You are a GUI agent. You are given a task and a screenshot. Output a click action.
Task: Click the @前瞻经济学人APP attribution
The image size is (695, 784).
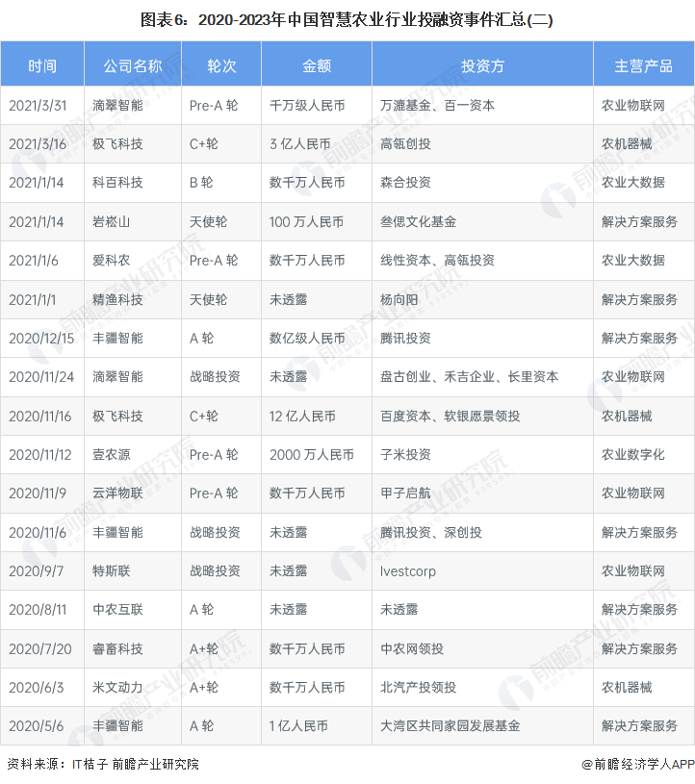[x=637, y=764]
